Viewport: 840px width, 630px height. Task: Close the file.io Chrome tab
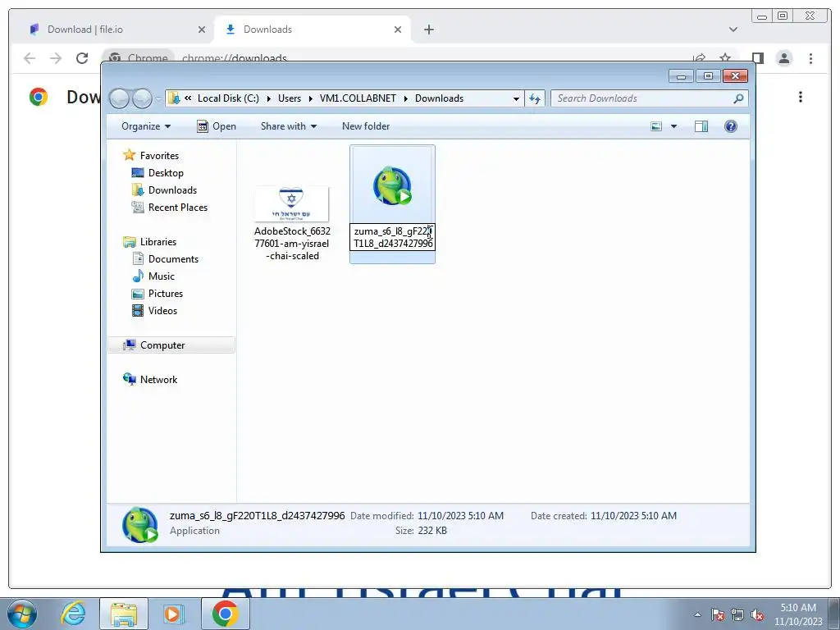tap(202, 30)
